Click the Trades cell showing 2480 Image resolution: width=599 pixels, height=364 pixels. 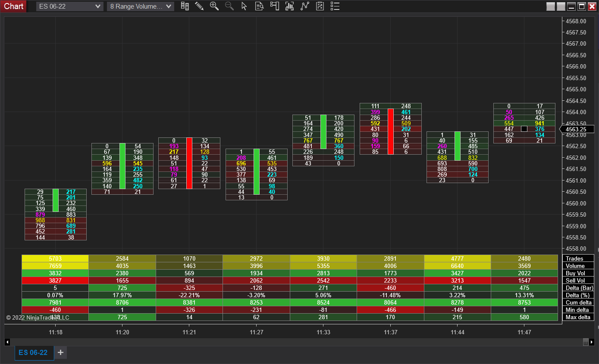(524, 258)
